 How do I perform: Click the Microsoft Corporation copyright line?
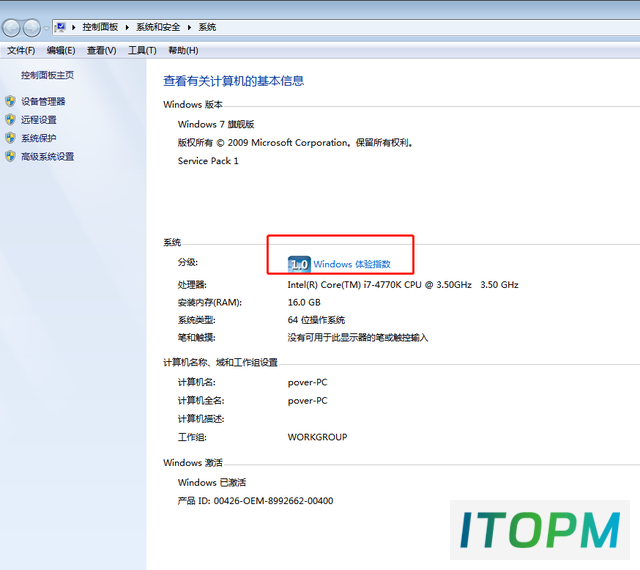pyautogui.click(x=295, y=142)
